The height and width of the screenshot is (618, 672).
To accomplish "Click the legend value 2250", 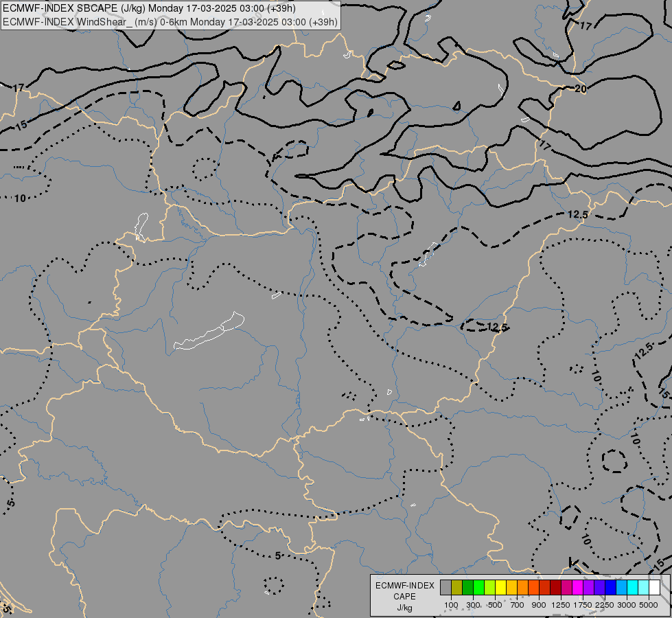I will 605,605.
